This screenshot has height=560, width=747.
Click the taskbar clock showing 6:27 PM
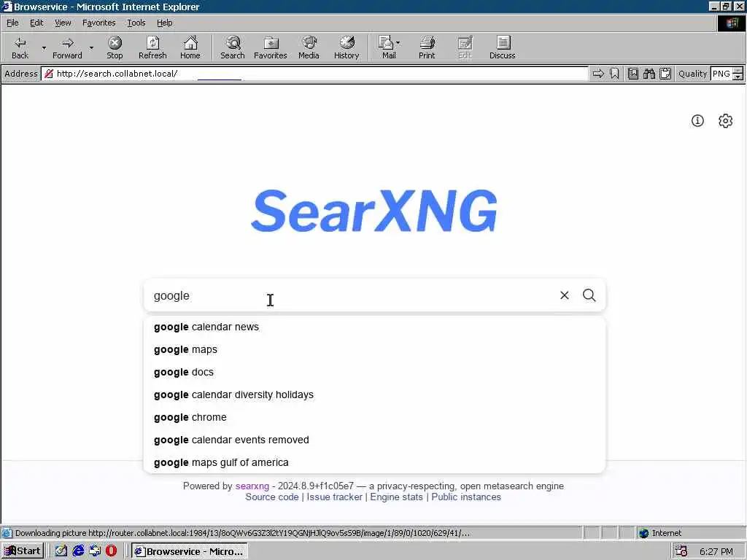point(716,551)
